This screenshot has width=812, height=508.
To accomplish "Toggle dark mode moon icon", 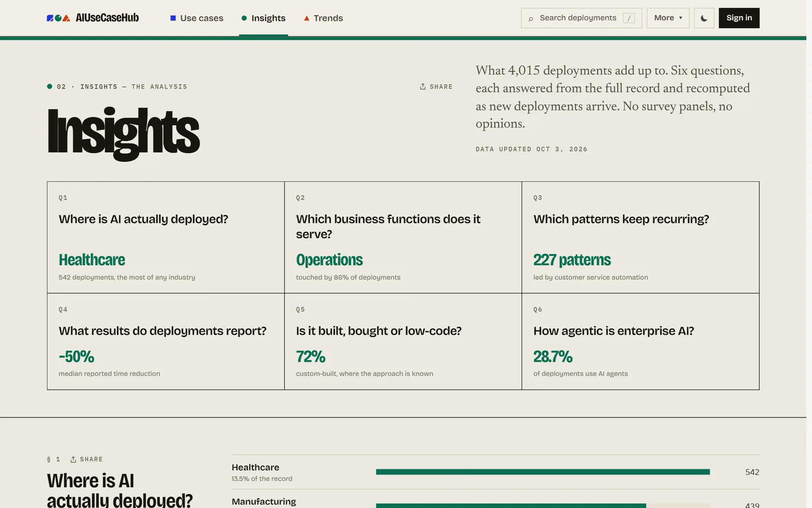I will coord(704,18).
